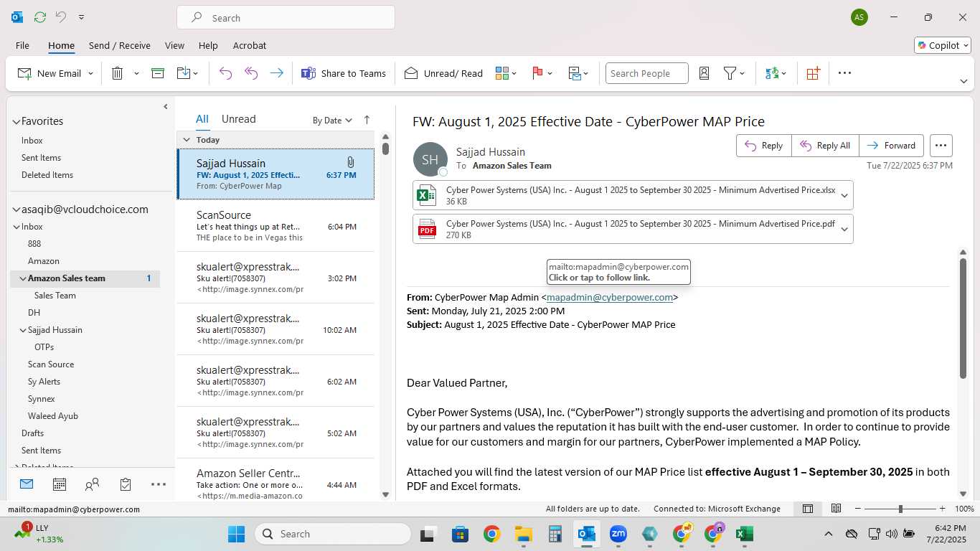This screenshot has width=980, height=551.
Task: Click zoom out minus button
Action: [857, 509]
